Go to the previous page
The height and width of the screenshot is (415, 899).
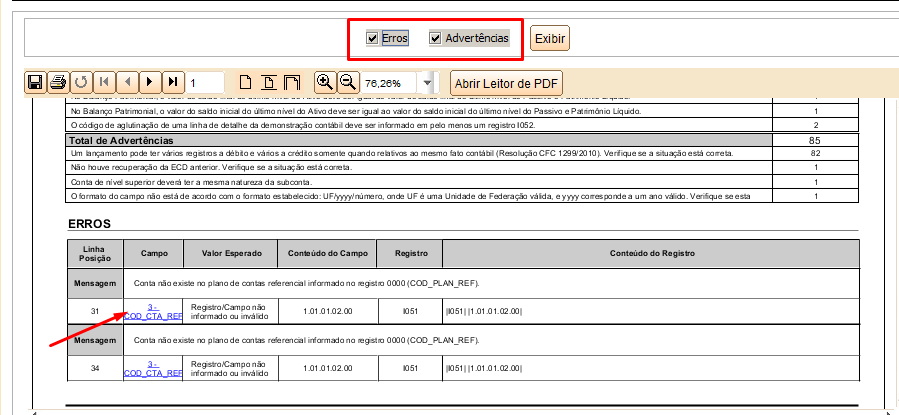pyautogui.click(x=127, y=82)
